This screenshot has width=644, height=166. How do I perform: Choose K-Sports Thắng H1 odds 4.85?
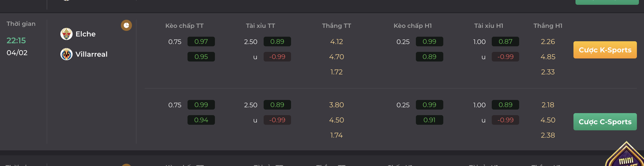[548, 57]
